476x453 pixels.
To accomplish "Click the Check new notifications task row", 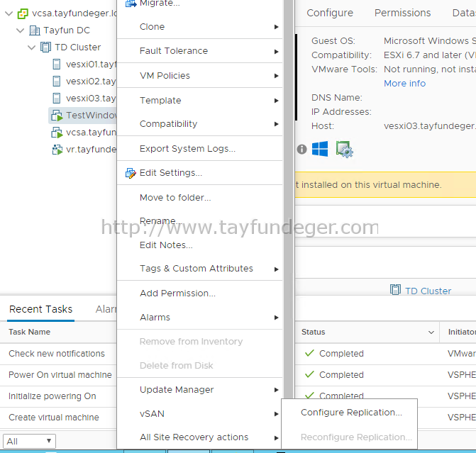I will pos(57,354).
